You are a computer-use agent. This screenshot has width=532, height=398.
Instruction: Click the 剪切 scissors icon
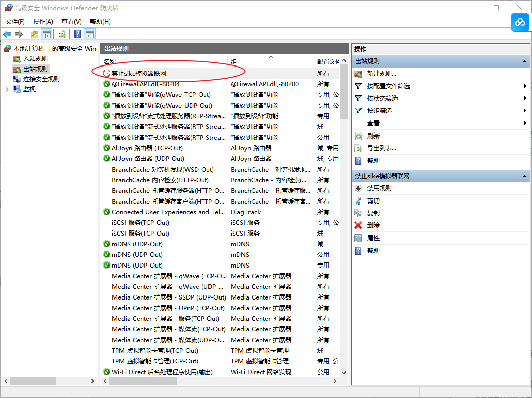tap(358, 201)
